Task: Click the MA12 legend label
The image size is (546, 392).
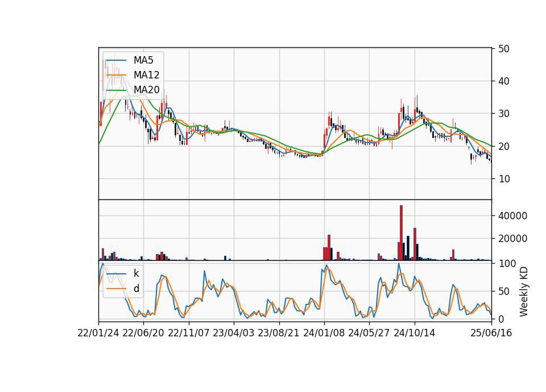Action: point(146,75)
